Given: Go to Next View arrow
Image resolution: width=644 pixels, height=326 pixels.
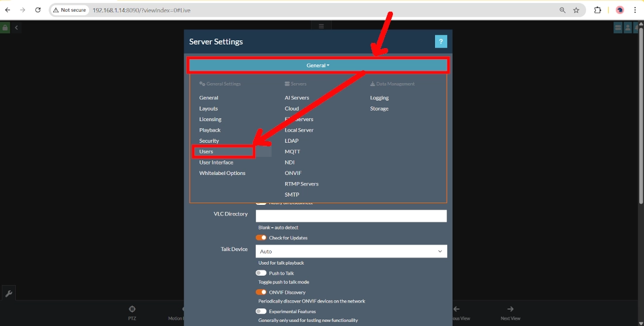Looking at the screenshot, I should click(510, 313).
